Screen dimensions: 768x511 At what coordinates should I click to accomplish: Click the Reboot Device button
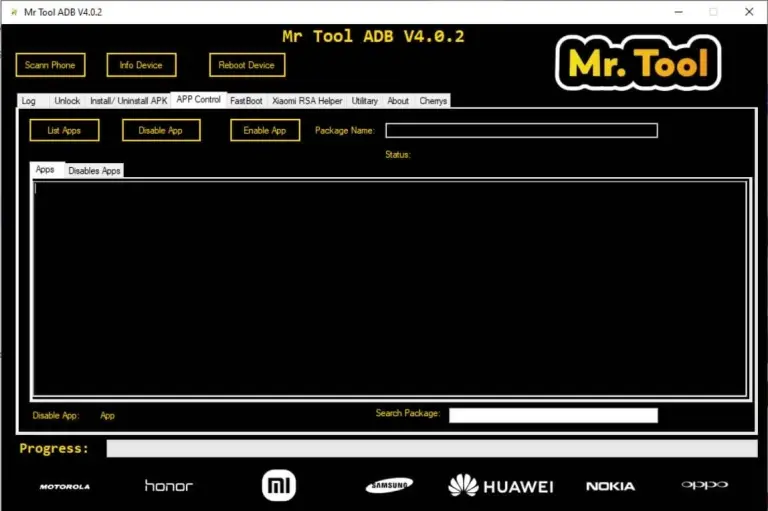click(x=247, y=65)
